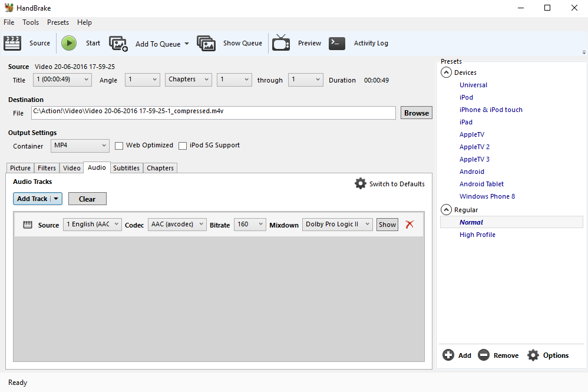Collapse the Regular presets group
Viewport: 588px width, 392px height.
pos(446,210)
